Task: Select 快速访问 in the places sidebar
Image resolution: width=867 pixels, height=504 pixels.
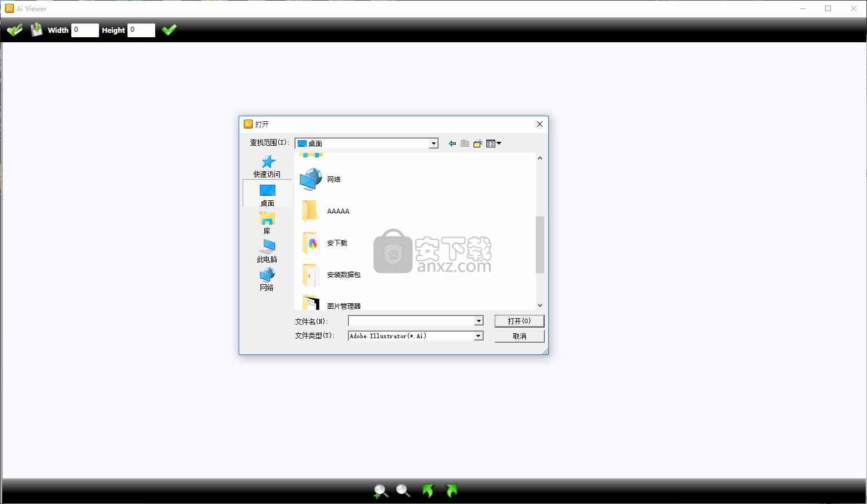Action: tap(267, 166)
